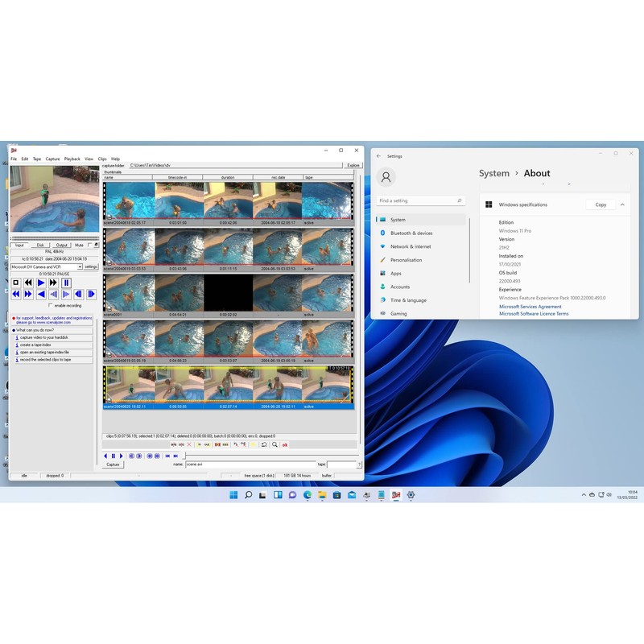Tick the enable recording checkbox
This screenshot has width=644, height=644.
tap(51, 306)
